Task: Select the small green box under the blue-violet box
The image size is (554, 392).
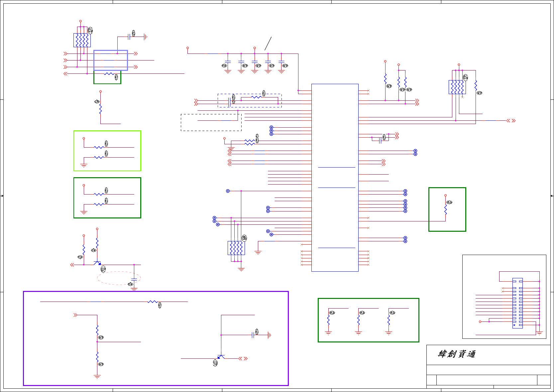Action: coord(107,77)
